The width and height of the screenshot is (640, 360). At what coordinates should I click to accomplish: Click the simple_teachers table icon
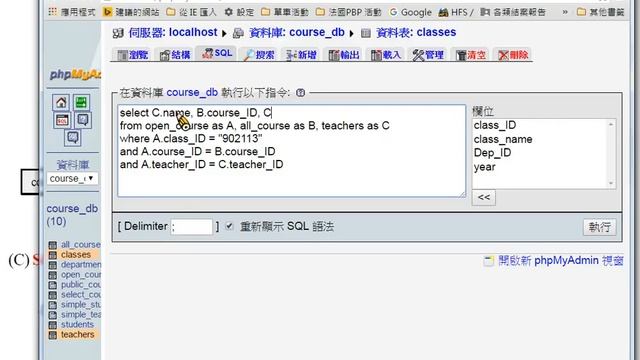[53, 315]
